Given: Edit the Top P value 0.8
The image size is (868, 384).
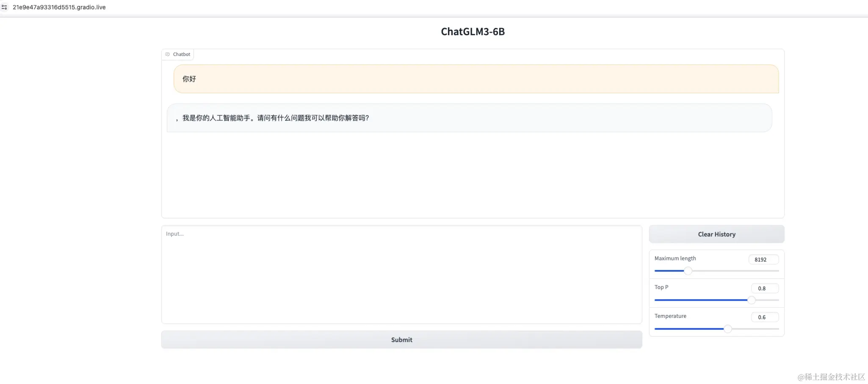Looking at the screenshot, I should [765, 288].
